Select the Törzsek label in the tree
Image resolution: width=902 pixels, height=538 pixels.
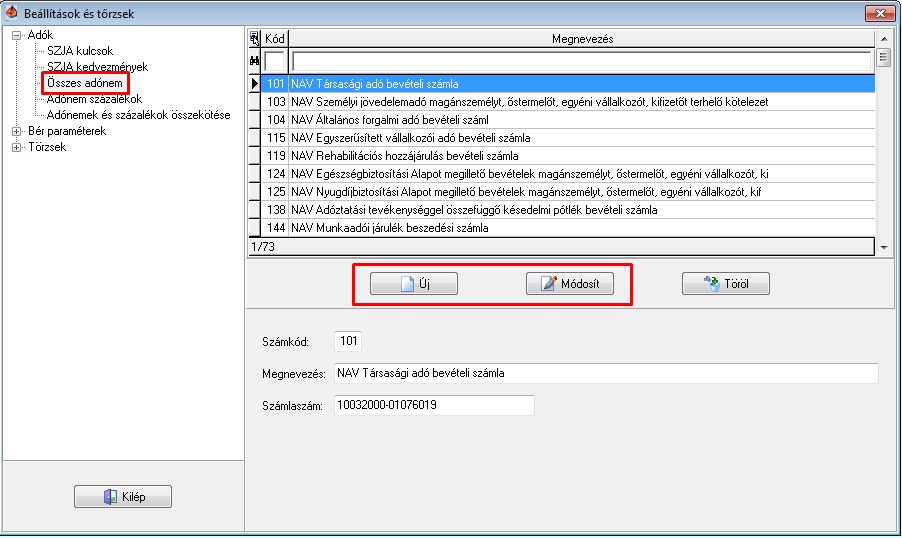(x=47, y=147)
